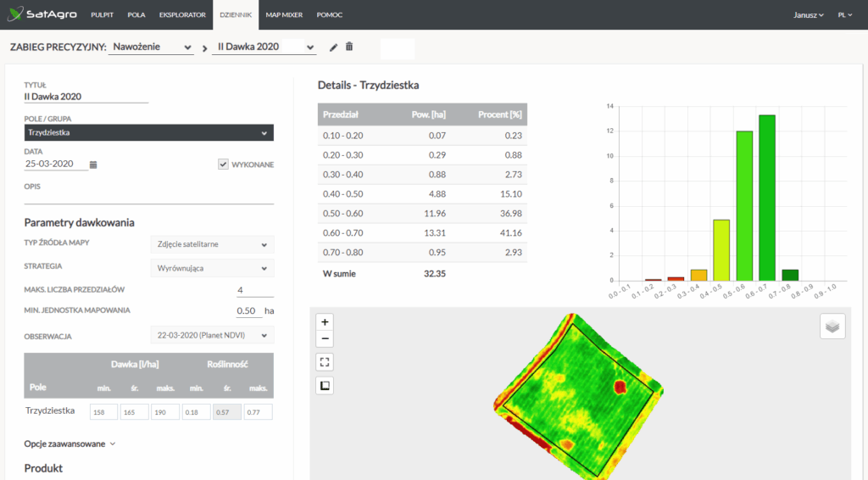This screenshot has height=480, width=868.
Task: Select the Obserwacja date dropdown
Action: (x=211, y=335)
